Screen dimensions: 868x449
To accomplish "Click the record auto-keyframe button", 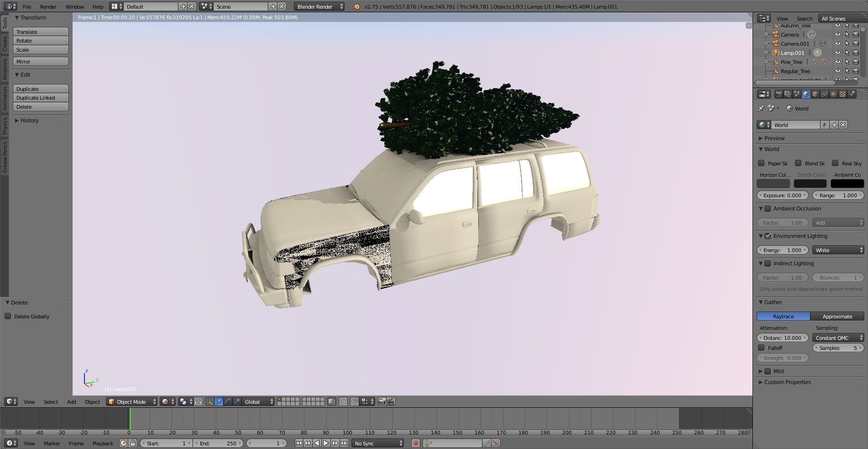I will pyautogui.click(x=415, y=443).
